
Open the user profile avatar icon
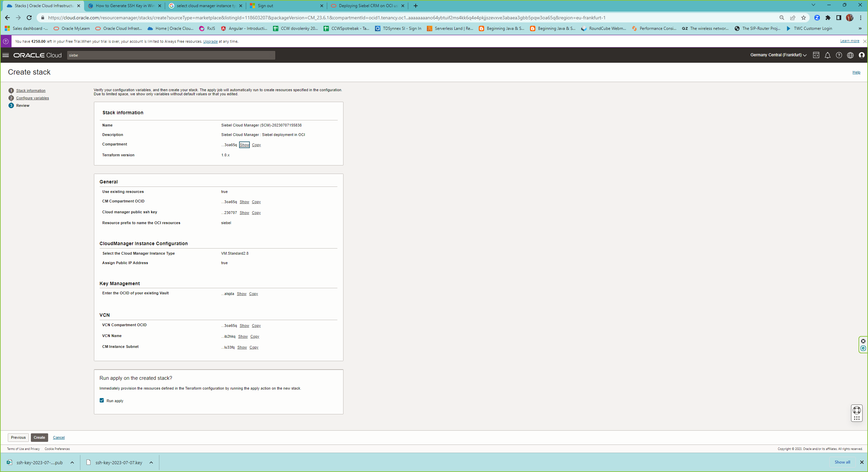pyautogui.click(x=862, y=55)
